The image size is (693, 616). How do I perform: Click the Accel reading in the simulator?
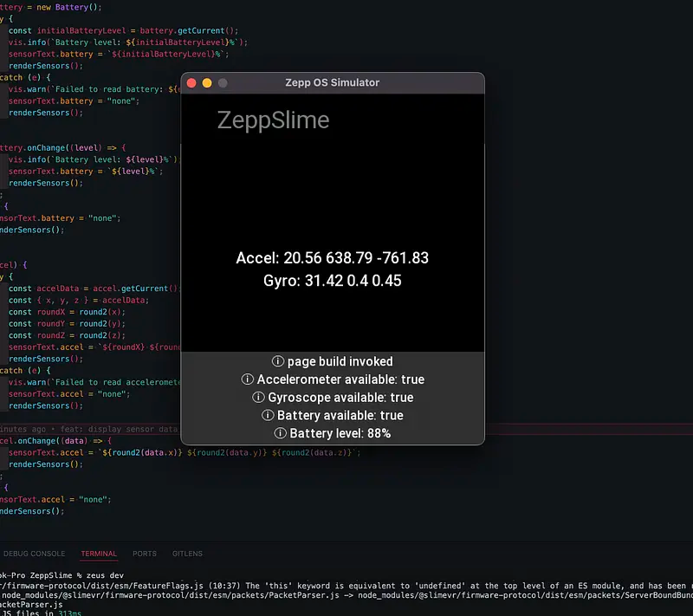(332, 258)
